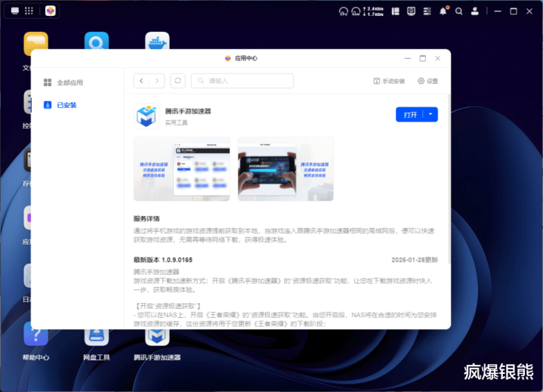Expand the 打开 button dropdown arrow
Image resolution: width=543 pixels, height=392 pixels.
[430, 114]
